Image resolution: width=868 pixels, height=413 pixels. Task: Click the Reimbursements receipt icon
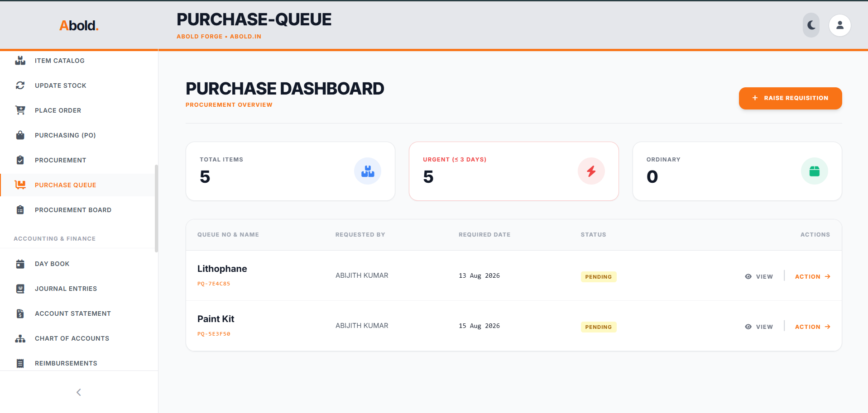20,363
